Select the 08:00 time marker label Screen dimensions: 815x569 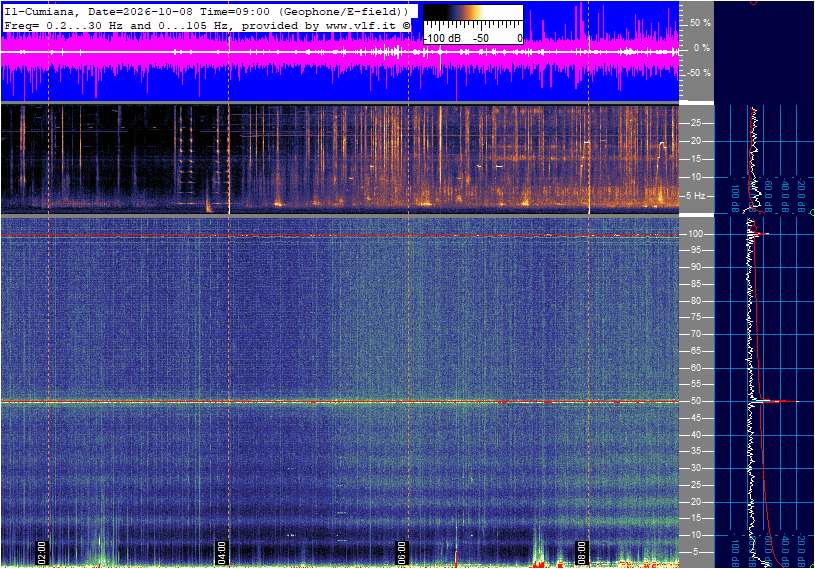pos(582,552)
